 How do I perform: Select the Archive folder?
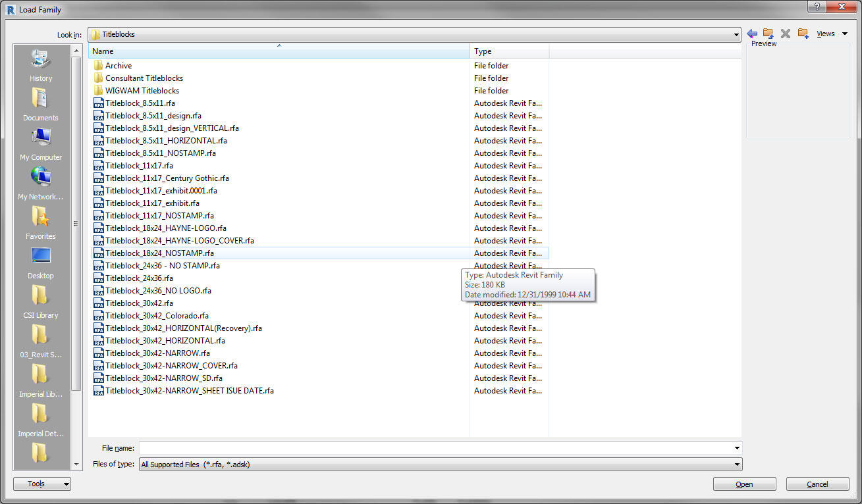tap(119, 66)
